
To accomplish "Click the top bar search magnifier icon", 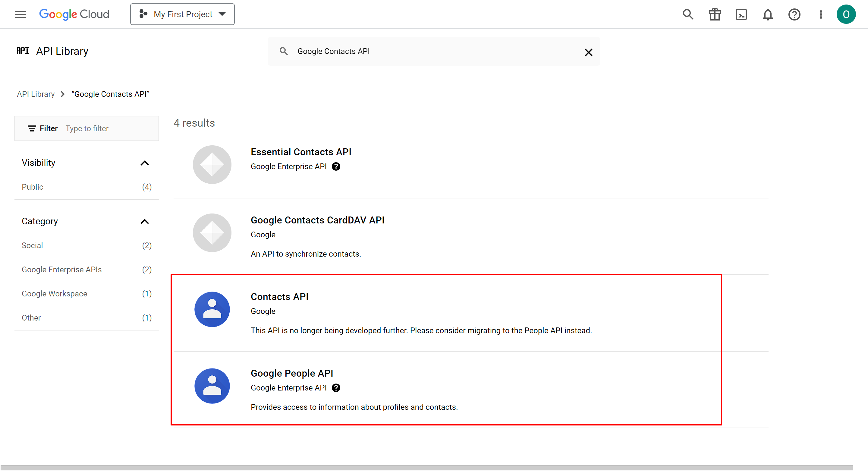I will click(688, 14).
